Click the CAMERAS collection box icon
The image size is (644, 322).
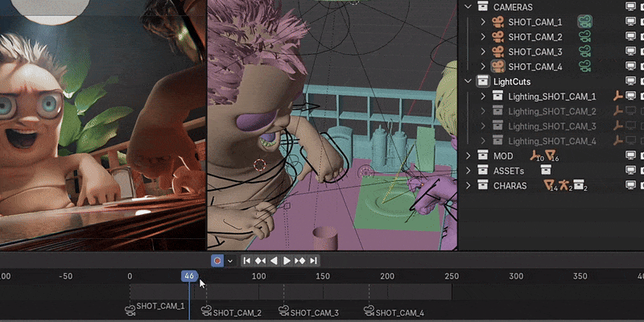(483, 7)
